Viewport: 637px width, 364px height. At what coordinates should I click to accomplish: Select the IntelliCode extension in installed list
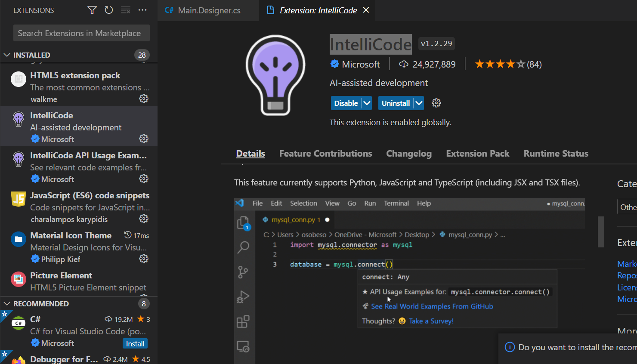coord(79,126)
